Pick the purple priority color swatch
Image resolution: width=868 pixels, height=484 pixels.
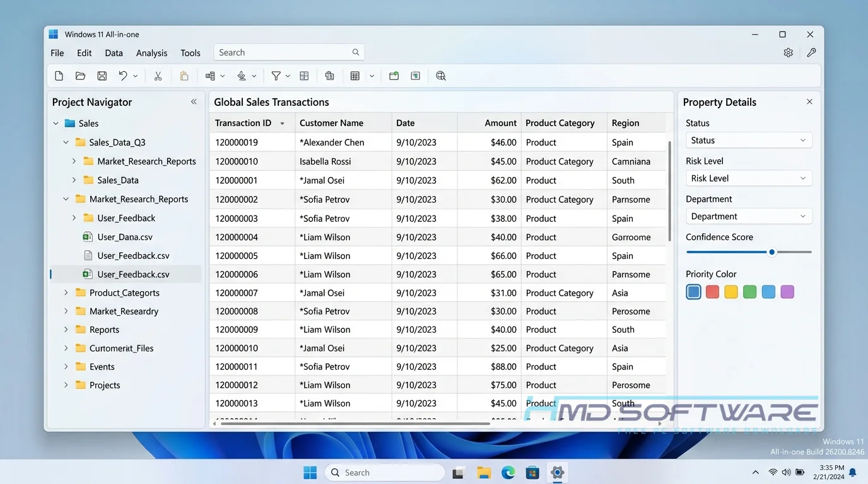(x=787, y=292)
